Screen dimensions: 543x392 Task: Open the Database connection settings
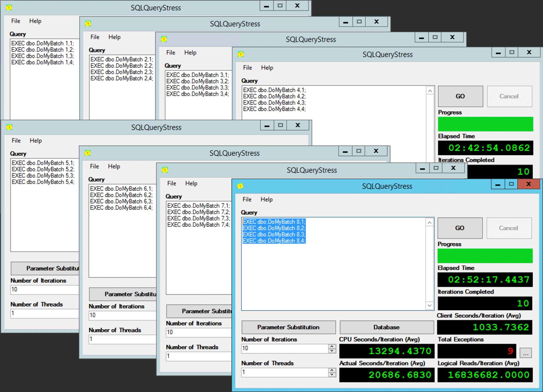tap(386, 327)
